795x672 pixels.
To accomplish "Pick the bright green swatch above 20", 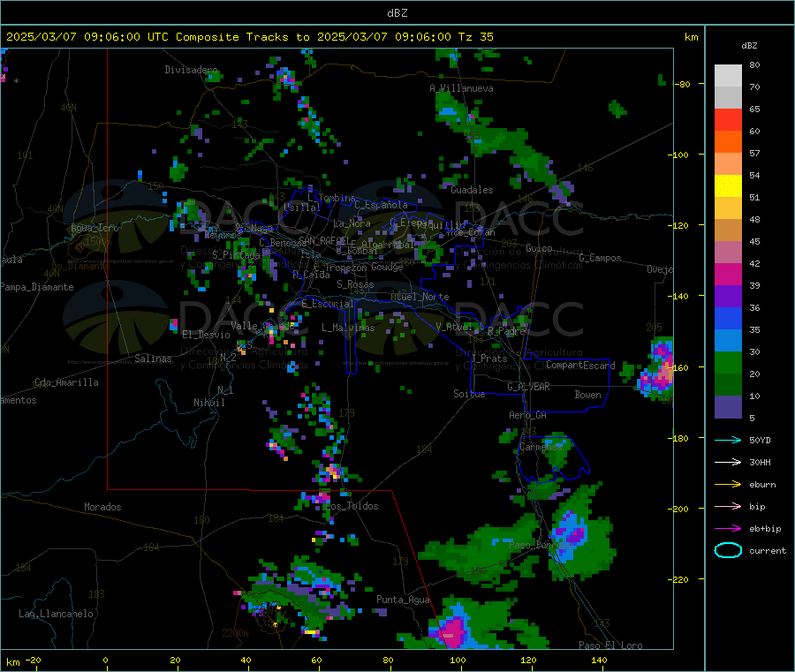I will click(728, 362).
